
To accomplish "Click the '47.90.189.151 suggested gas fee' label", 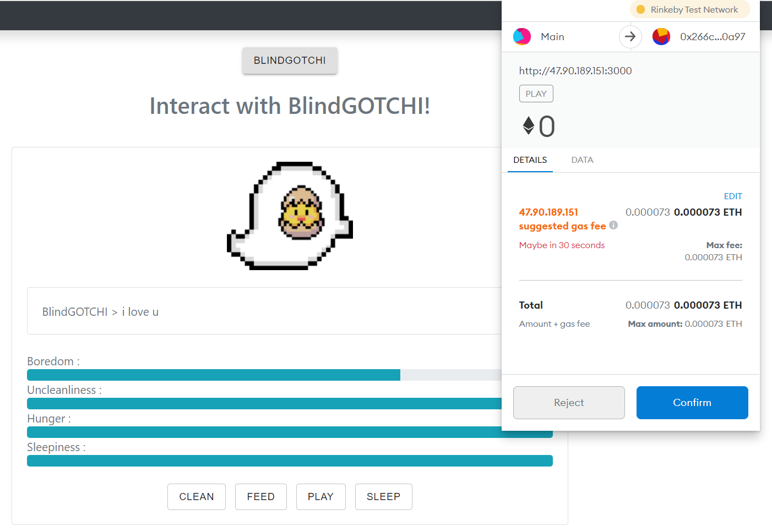I will coord(562,219).
